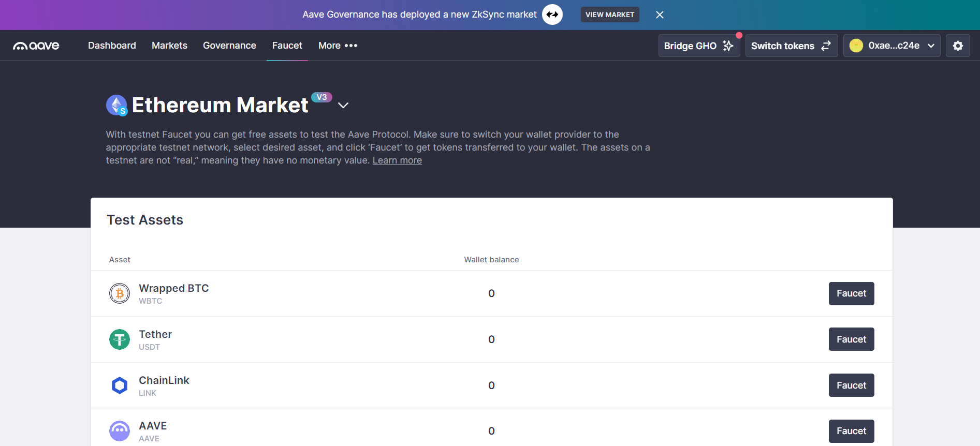Go to the Markets page
Screen dimensions: 980x446
[169, 46]
